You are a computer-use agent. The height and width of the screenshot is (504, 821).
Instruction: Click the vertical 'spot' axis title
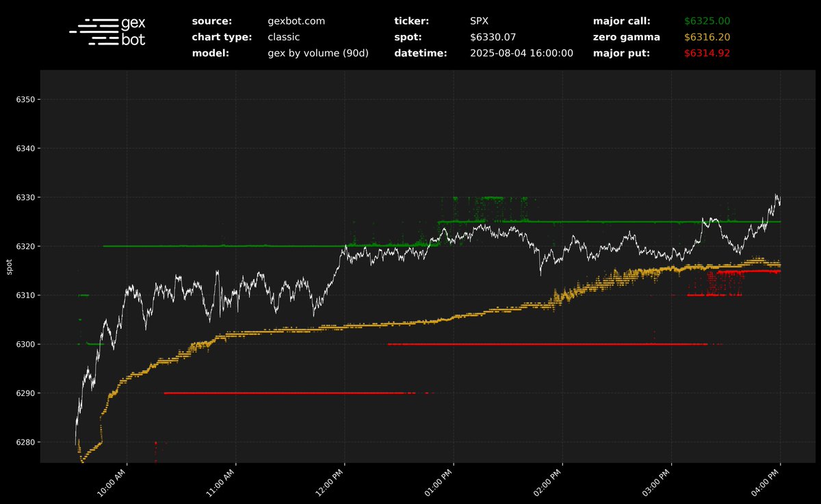click(9, 267)
